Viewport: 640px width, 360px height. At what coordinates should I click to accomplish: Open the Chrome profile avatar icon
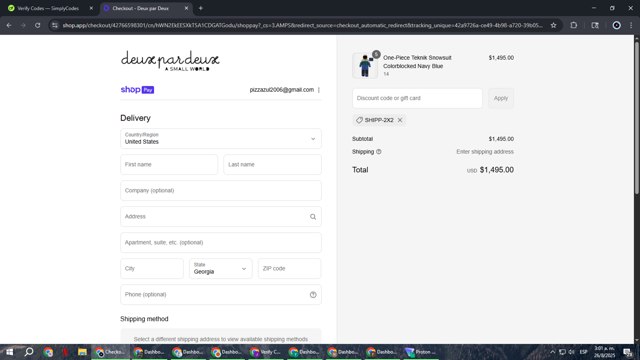pyautogui.click(x=616, y=25)
